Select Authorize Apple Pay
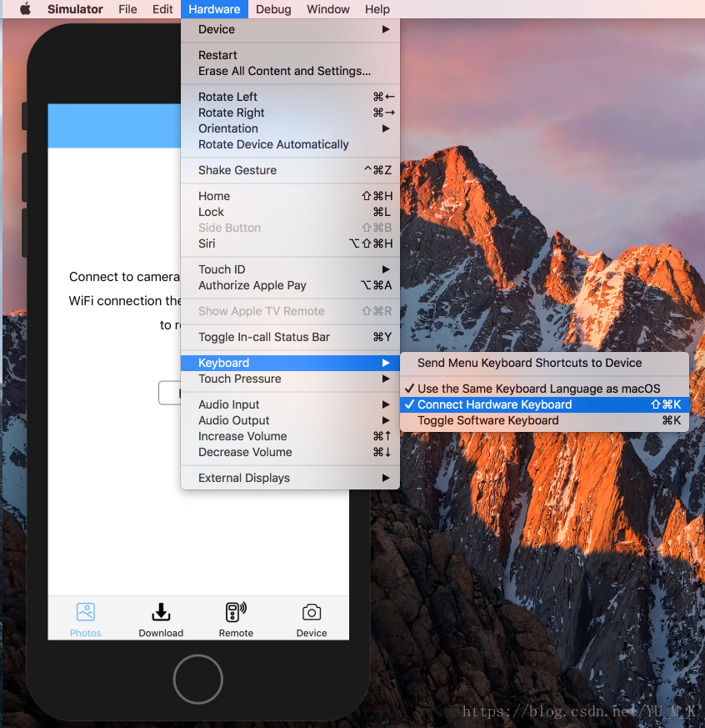The image size is (705, 728). click(290, 285)
